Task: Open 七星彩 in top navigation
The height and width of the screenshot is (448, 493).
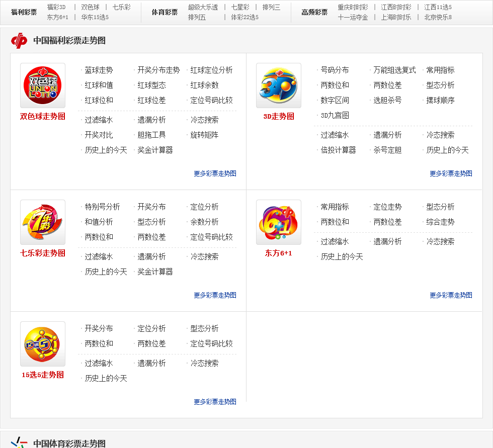Action: pos(240,7)
